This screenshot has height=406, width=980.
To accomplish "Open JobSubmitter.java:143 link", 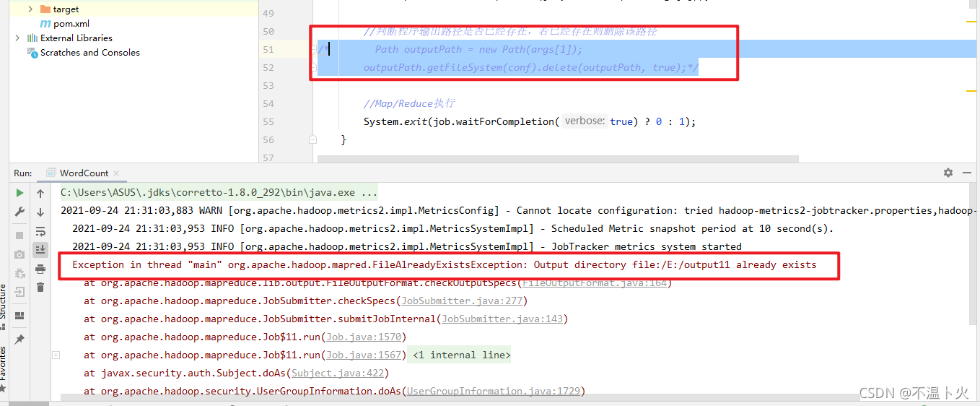I will [502, 319].
